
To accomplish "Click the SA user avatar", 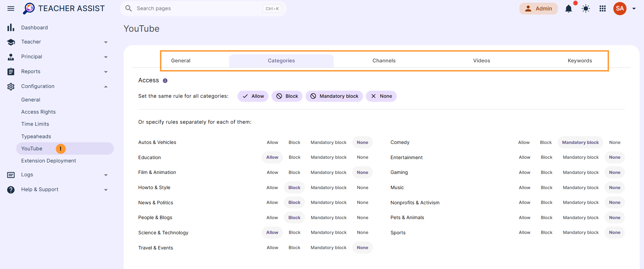I will point(620,8).
